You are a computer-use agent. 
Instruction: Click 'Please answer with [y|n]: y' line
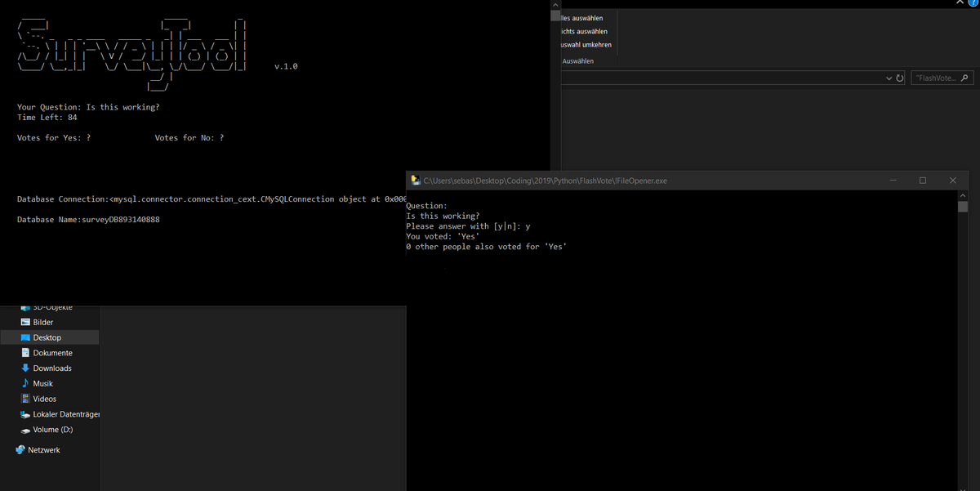tap(468, 226)
